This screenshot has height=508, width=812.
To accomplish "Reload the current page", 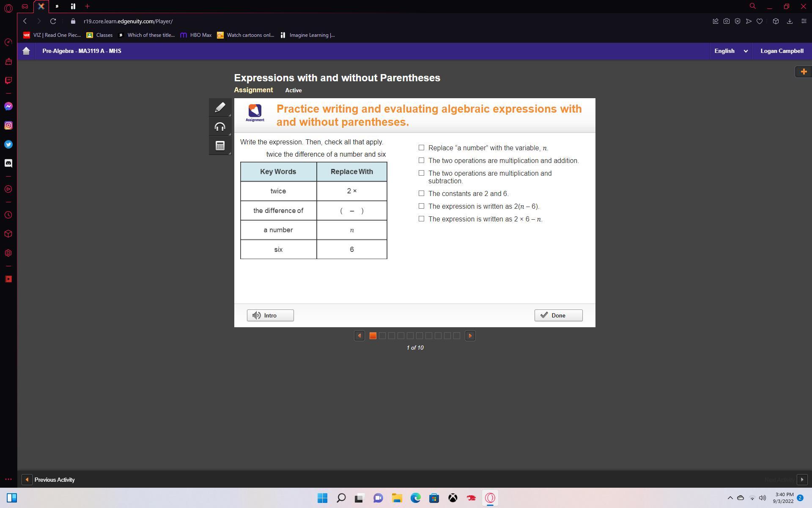I will (x=53, y=21).
